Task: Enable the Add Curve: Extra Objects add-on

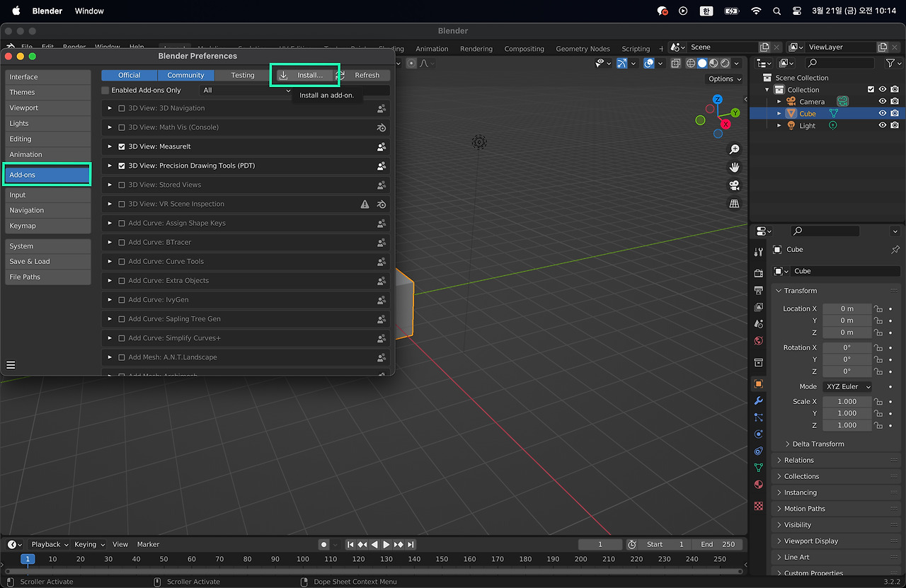Action: pyautogui.click(x=122, y=280)
